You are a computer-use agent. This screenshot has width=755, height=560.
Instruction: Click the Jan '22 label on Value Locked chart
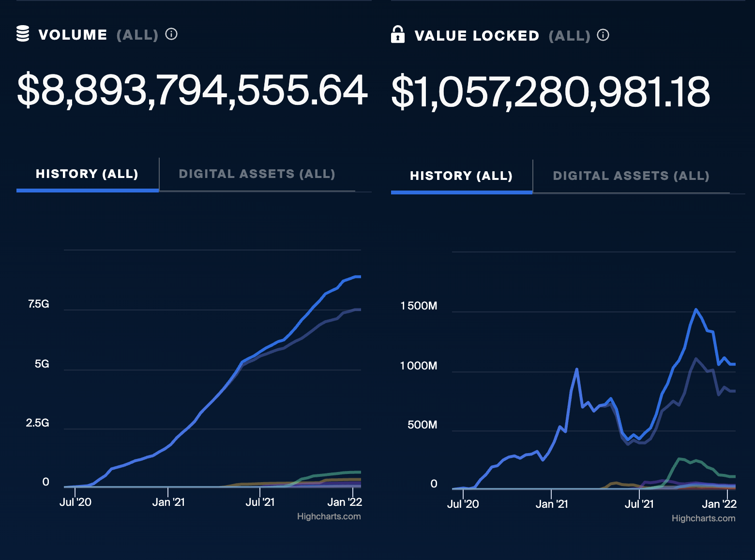(x=719, y=504)
